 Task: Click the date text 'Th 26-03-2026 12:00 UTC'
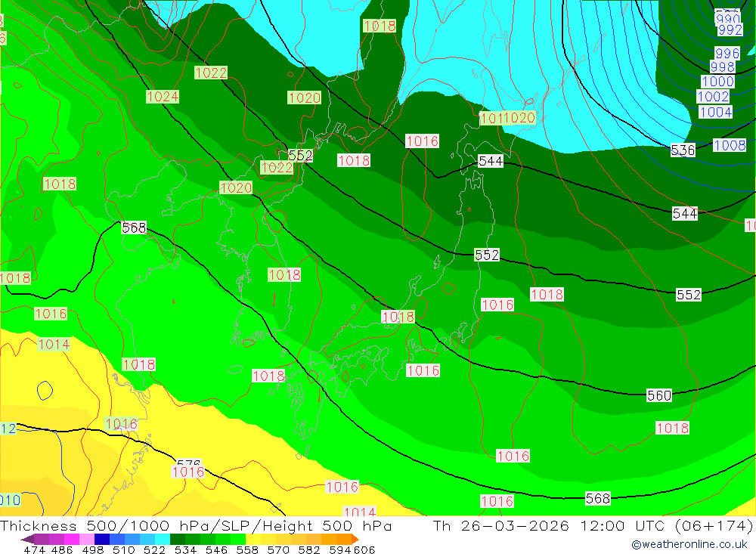pos(550,525)
